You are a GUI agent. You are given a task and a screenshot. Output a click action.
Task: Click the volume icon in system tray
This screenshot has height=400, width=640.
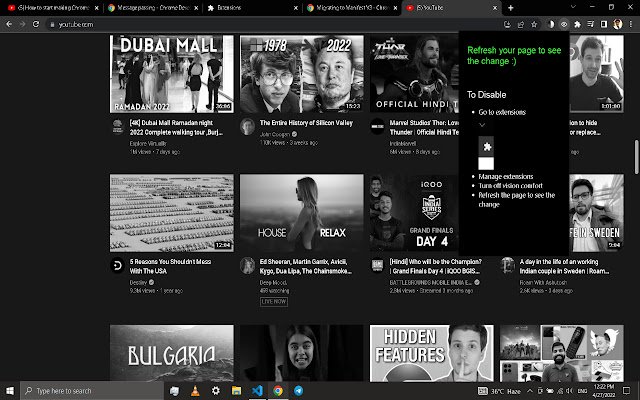pyautogui.click(x=569, y=391)
